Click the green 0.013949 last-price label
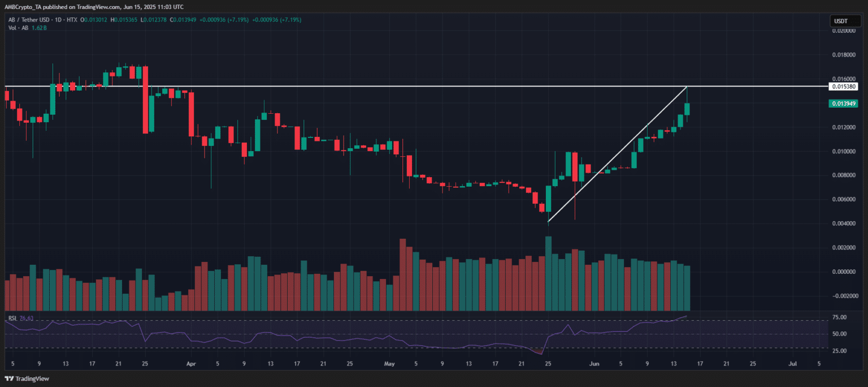 coord(843,104)
